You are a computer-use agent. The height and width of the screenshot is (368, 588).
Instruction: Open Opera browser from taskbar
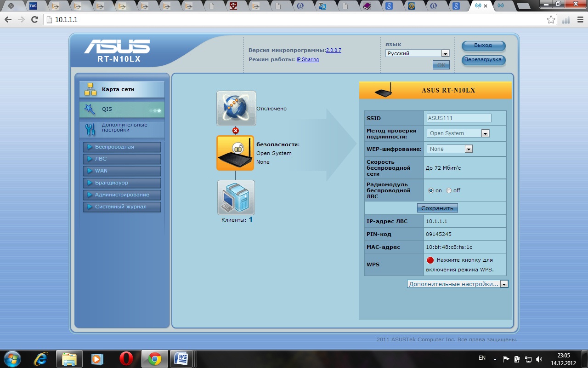point(126,358)
